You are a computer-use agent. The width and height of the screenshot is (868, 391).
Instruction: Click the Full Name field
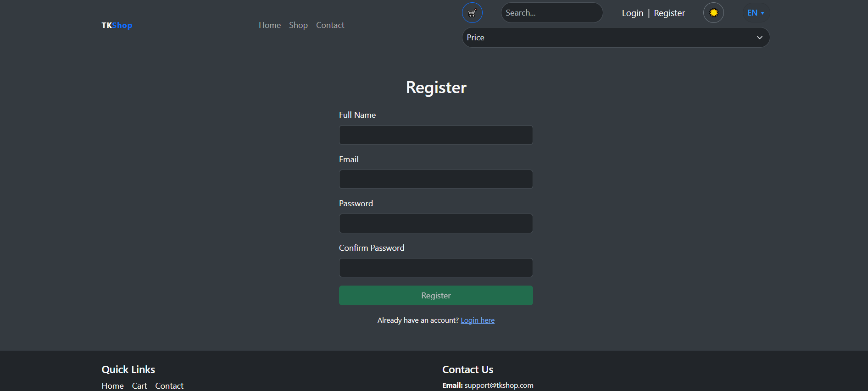pos(435,135)
